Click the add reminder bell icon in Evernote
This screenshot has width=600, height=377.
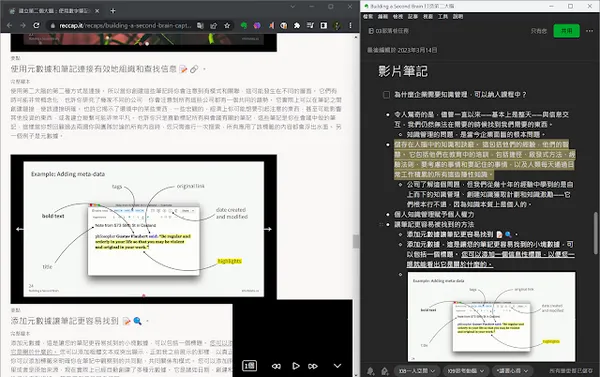(370, 370)
